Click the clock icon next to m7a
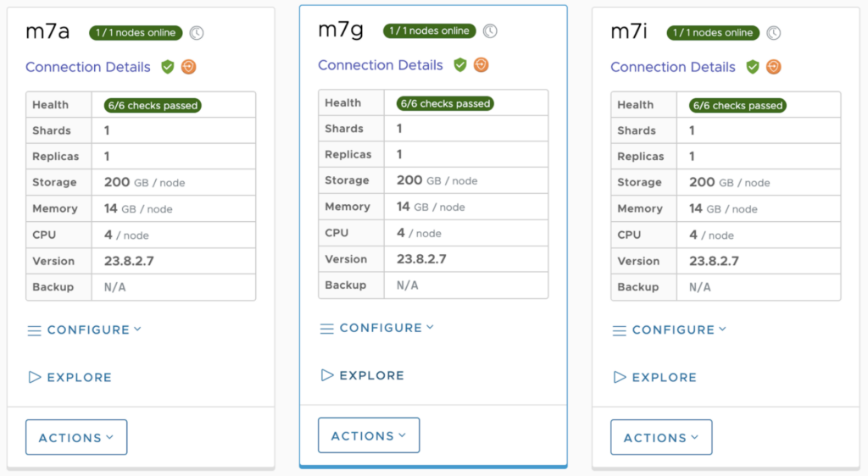This screenshot has height=476, width=868. (x=197, y=33)
